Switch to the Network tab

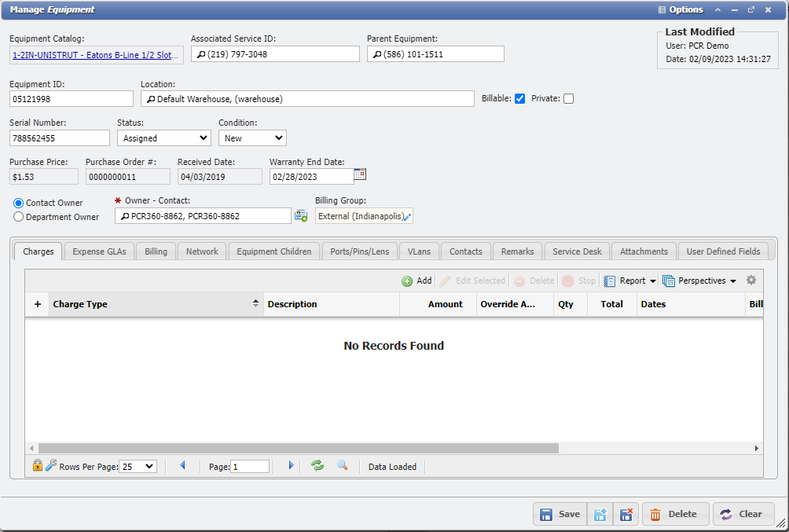point(201,251)
